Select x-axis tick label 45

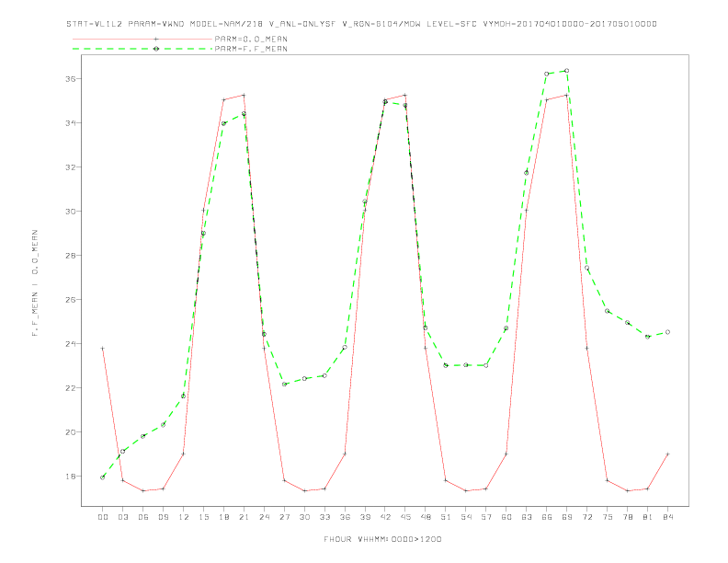[x=405, y=517]
